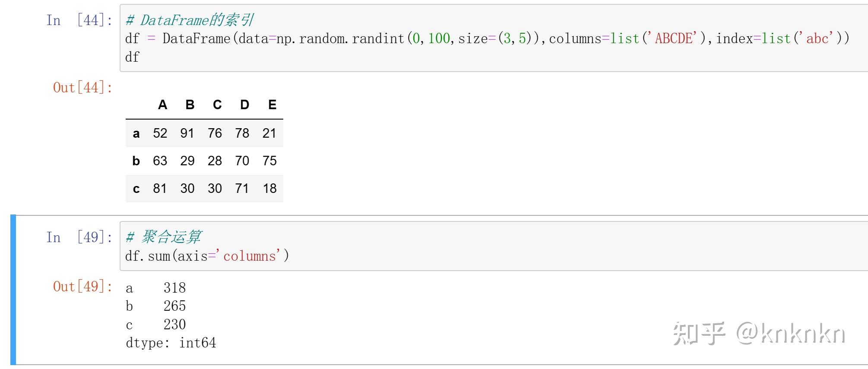Image resolution: width=868 pixels, height=369 pixels.
Task: Click the sum result 230
Action: pyautogui.click(x=174, y=325)
